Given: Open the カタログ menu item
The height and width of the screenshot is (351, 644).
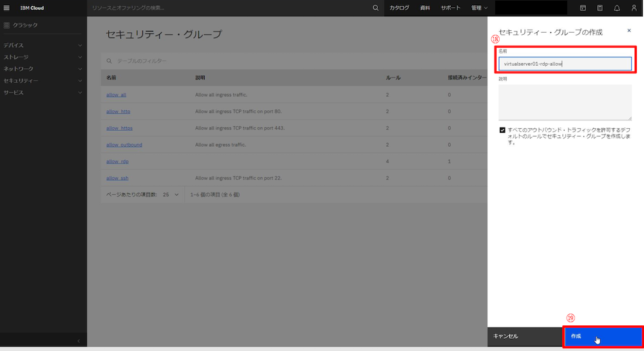Looking at the screenshot, I should coord(399,8).
